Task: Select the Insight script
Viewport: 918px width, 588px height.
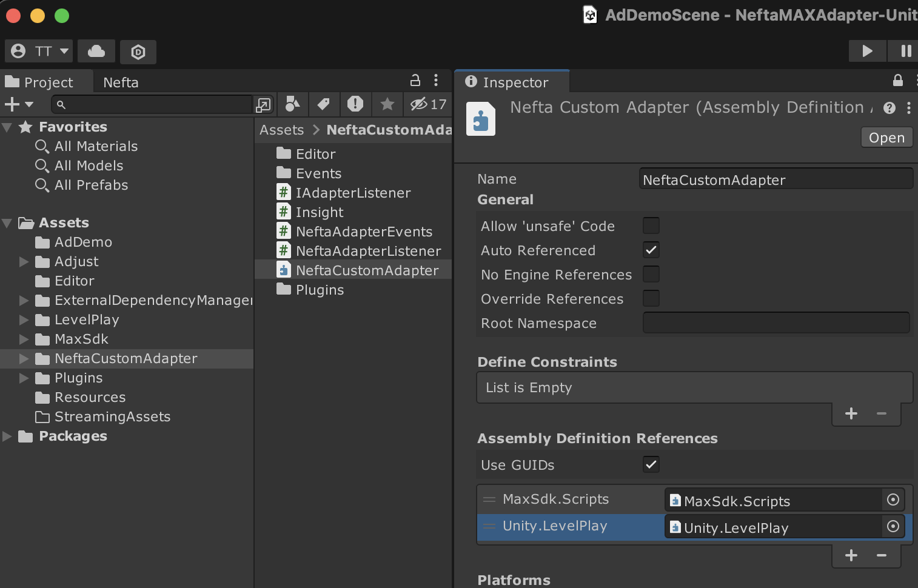Action: [x=320, y=212]
